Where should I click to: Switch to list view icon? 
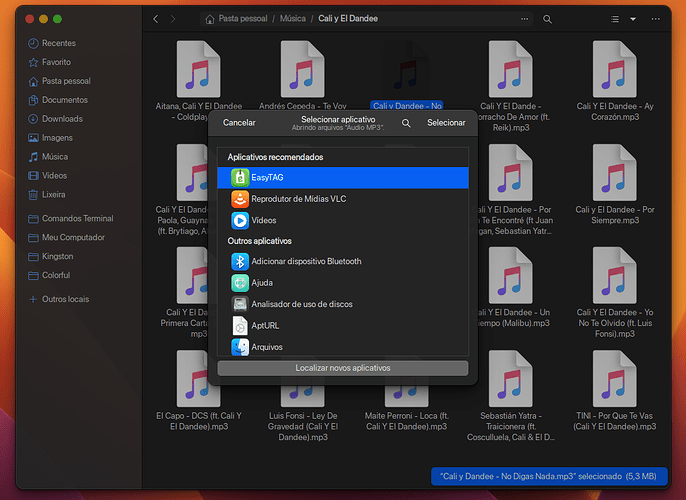click(x=615, y=19)
